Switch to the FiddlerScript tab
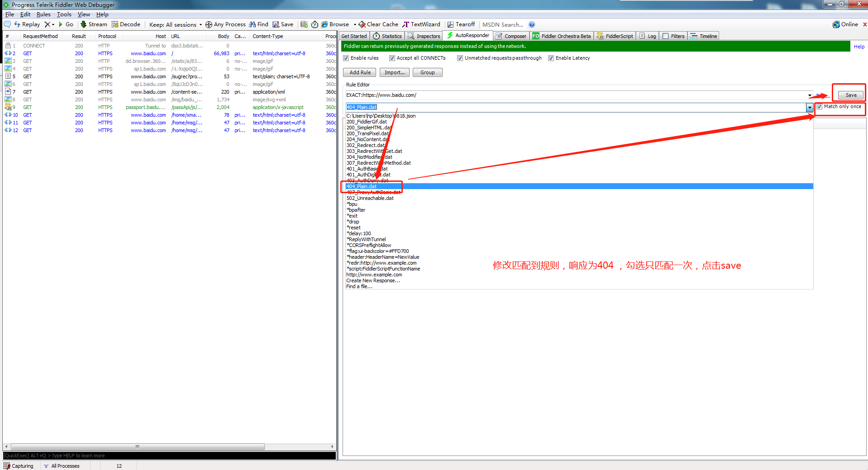Image resolution: width=868 pixels, height=470 pixels. (615, 36)
